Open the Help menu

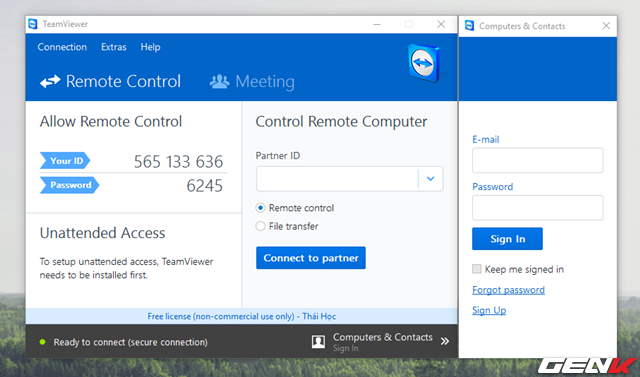151,47
